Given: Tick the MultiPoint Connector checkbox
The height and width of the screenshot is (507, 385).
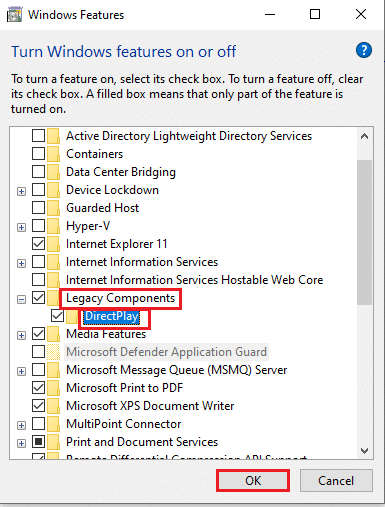Looking at the screenshot, I should pos(38,424).
